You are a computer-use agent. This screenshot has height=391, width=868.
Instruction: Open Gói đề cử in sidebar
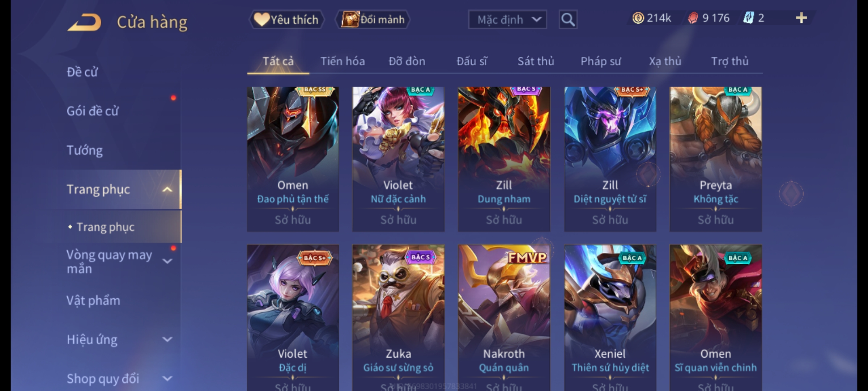pyautogui.click(x=93, y=111)
